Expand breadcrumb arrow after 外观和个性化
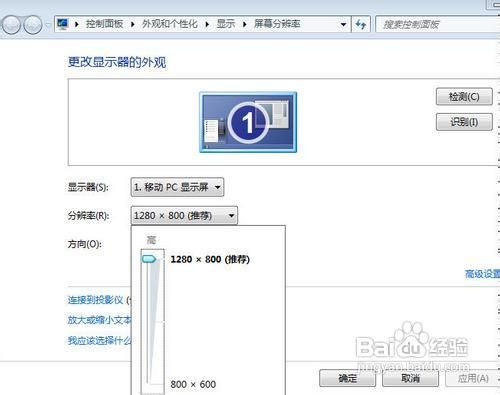The height and width of the screenshot is (395, 500). (207, 24)
